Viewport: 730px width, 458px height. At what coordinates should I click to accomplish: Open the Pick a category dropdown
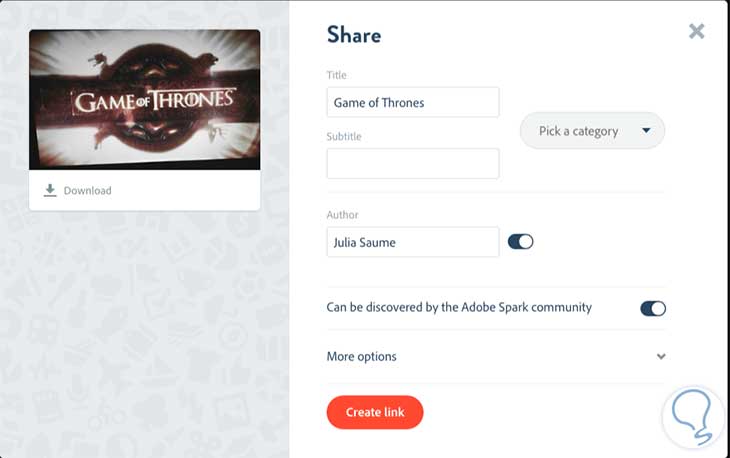[592, 131]
